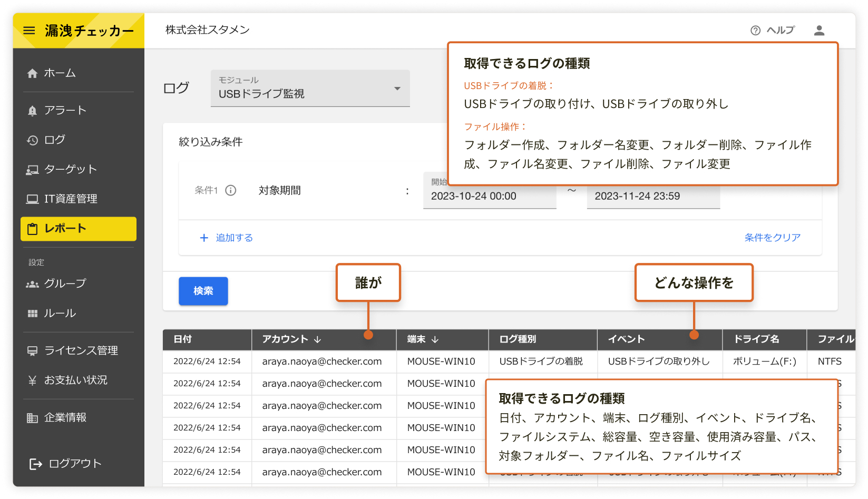Screen dimensions: 868x499
Task: Click the IT asset laptop icon
Action: [x=33, y=199]
